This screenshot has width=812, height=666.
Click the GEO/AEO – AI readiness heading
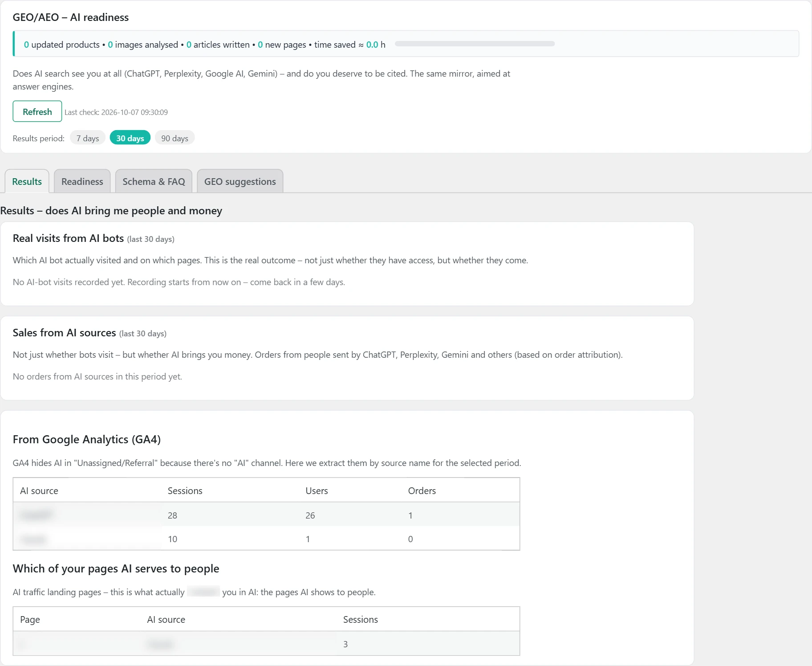click(x=71, y=17)
